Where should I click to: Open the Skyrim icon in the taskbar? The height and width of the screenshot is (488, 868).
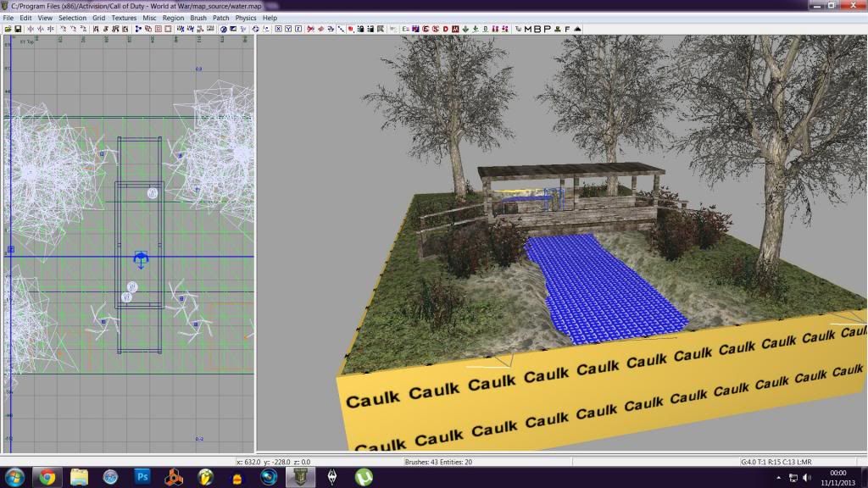[332, 477]
